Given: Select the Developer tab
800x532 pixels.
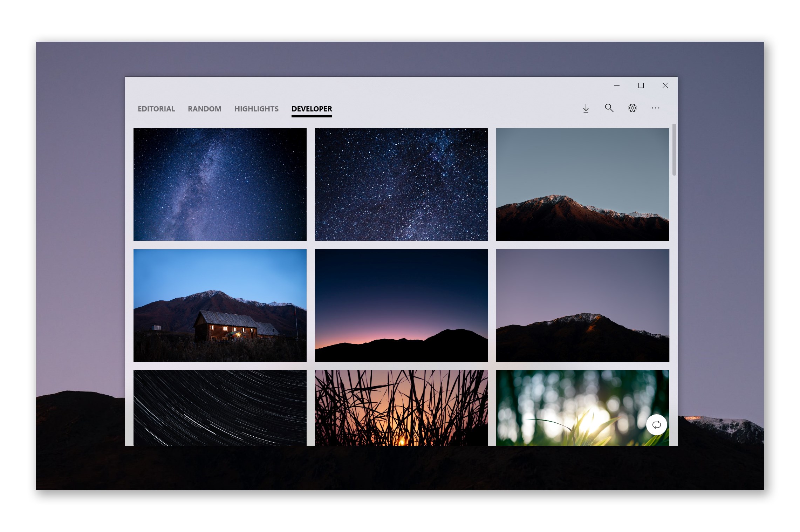Looking at the screenshot, I should click(312, 109).
